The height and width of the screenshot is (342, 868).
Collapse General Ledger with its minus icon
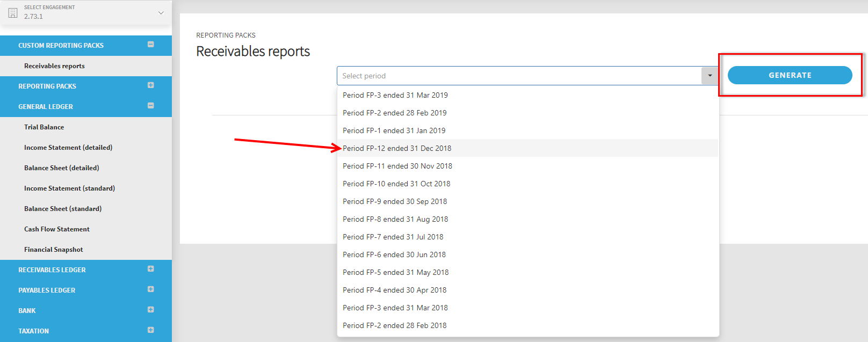151,106
